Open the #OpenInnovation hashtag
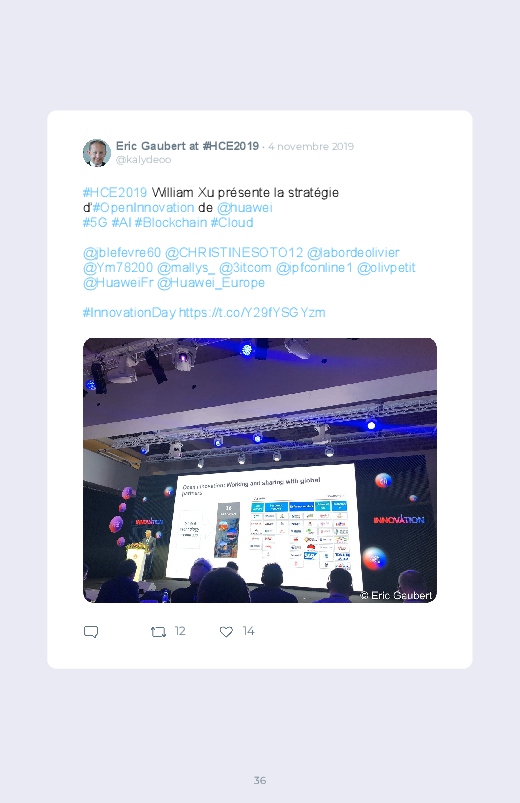Image resolution: width=520 pixels, height=803 pixels. [143, 207]
